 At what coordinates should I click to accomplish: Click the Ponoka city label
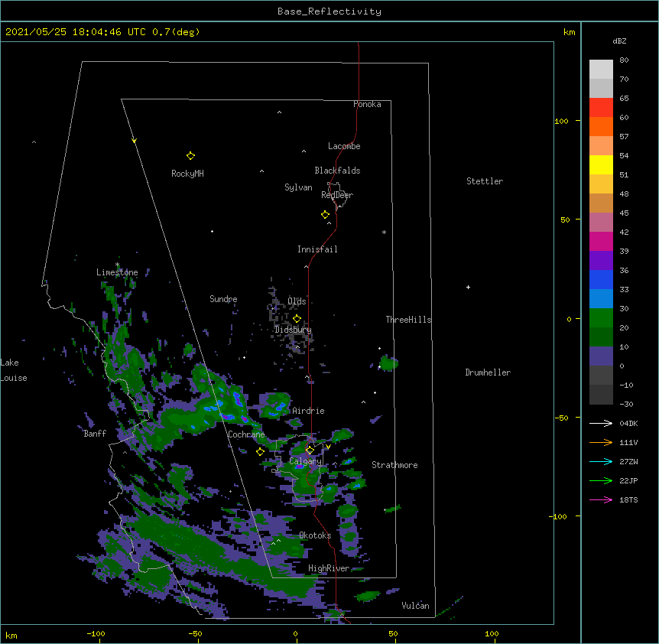point(367,104)
